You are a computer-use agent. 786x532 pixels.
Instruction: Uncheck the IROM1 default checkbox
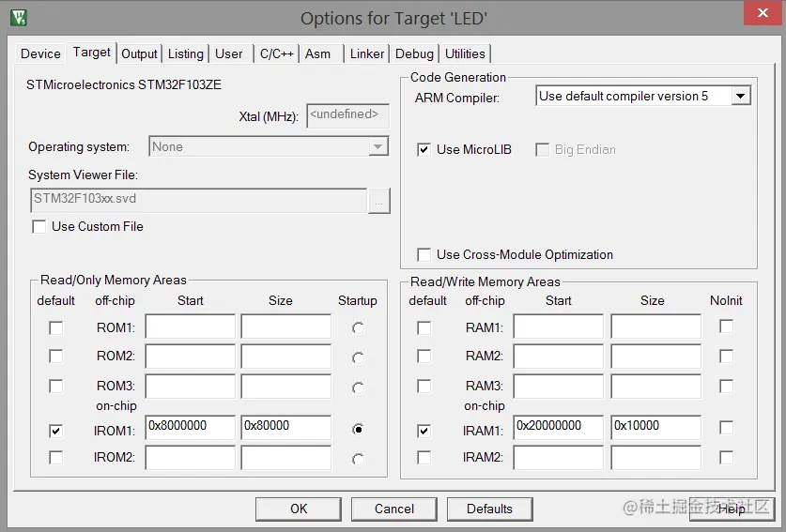point(56,431)
